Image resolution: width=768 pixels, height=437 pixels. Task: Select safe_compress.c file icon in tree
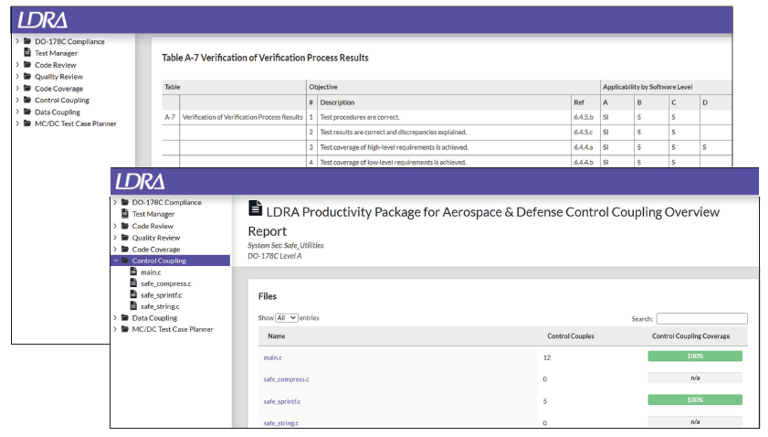133,283
